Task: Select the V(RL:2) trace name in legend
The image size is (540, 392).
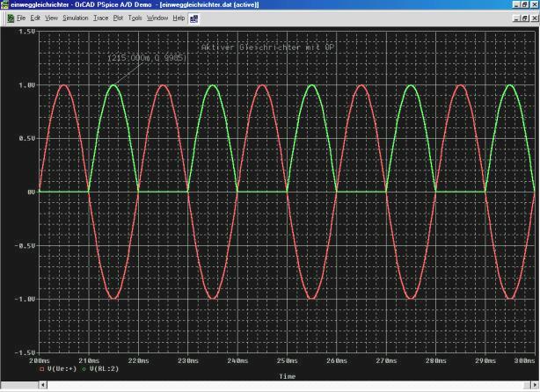Action: click(104, 369)
